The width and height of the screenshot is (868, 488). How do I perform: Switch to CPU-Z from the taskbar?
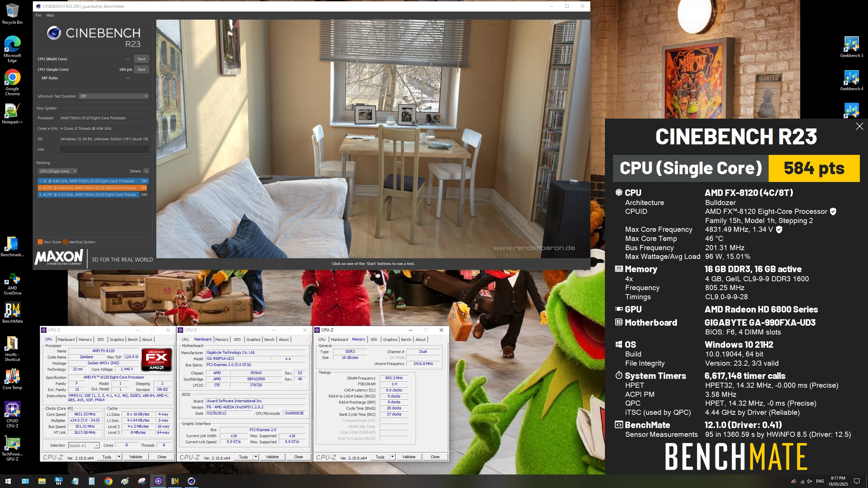(158, 481)
